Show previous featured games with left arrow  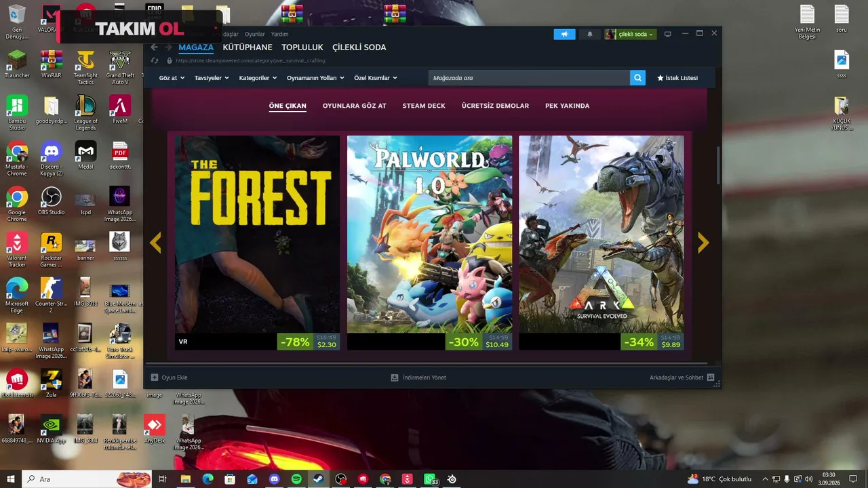point(155,242)
